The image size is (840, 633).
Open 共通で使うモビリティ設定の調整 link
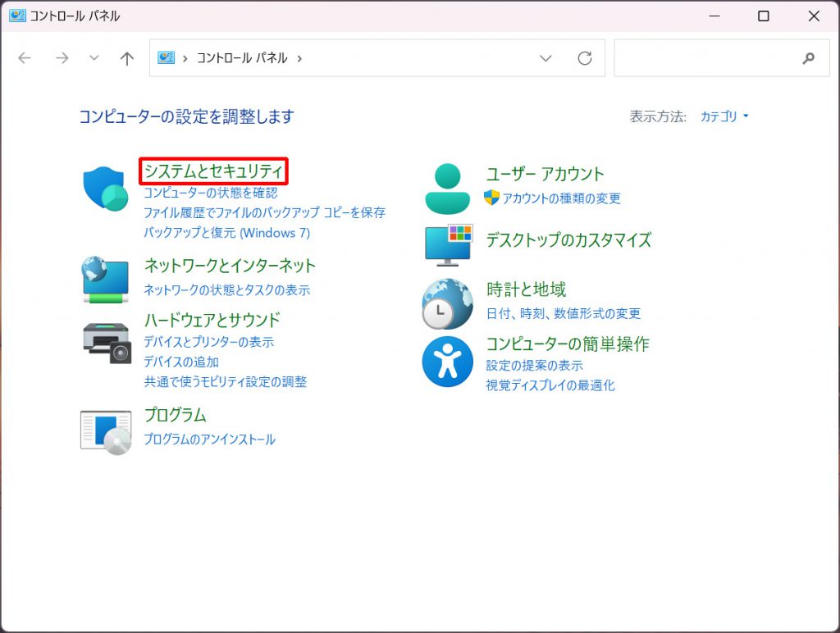tap(225, 381)
